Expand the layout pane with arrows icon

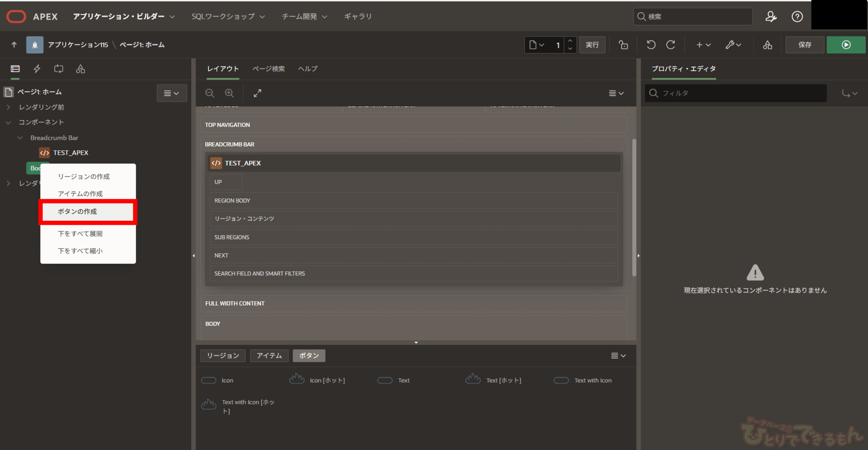[x=257, y=93]
